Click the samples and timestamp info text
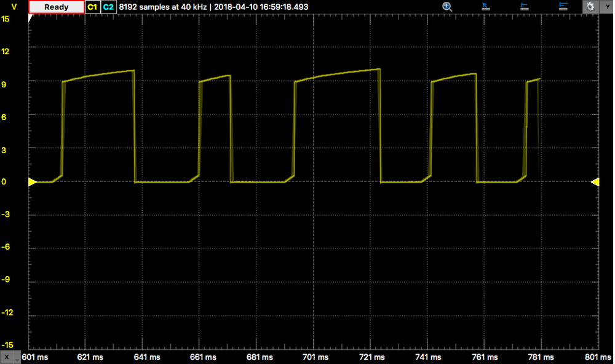Viewport: 615px width, 364px height. tap(213, 7)
